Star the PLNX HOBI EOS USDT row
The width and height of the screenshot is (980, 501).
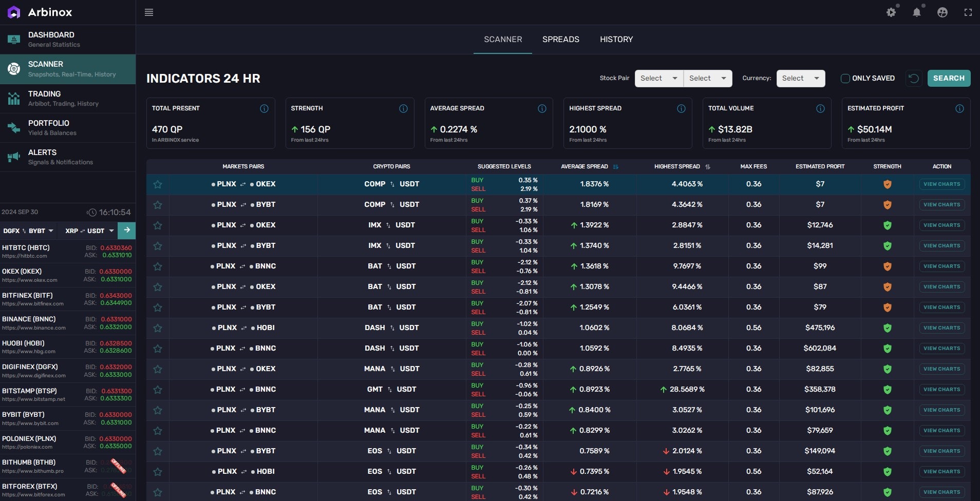pyautogui.click(x=158, y=472)
